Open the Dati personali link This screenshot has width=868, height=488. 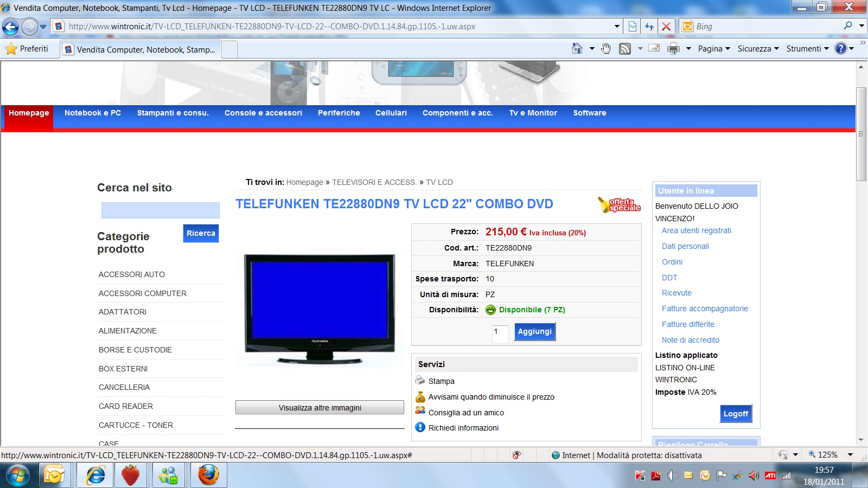tap(685, 246)
